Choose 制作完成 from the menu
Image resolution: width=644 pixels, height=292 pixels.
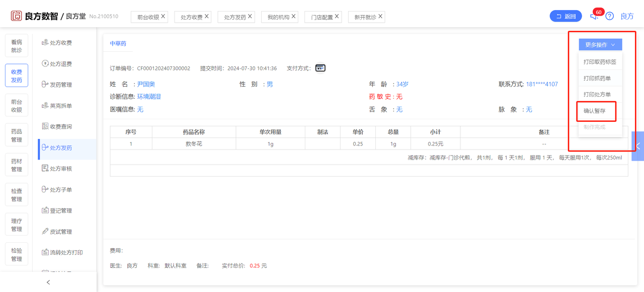[600, 127]
